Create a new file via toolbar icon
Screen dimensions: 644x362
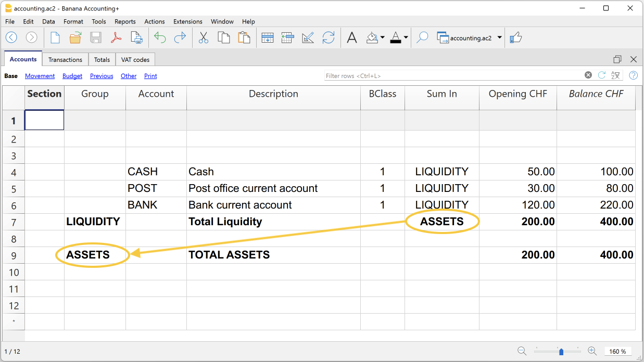[x=55, y=37]
